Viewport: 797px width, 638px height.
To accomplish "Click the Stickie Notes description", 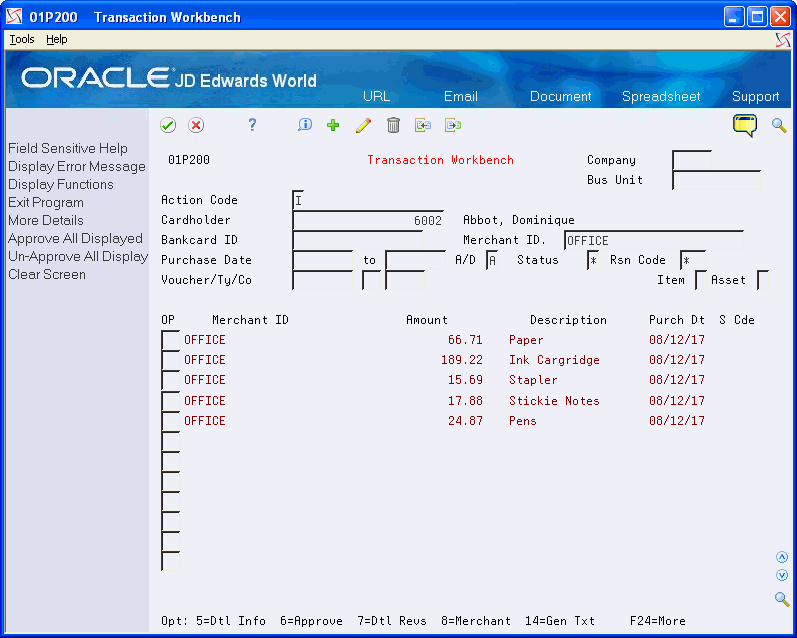I will (x=554, y=401).
